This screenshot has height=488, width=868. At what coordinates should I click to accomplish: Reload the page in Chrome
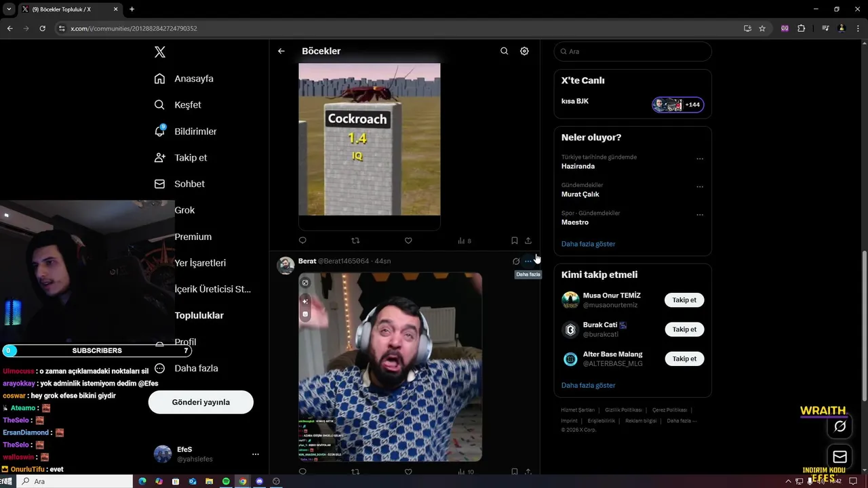(x=42, y=28)
